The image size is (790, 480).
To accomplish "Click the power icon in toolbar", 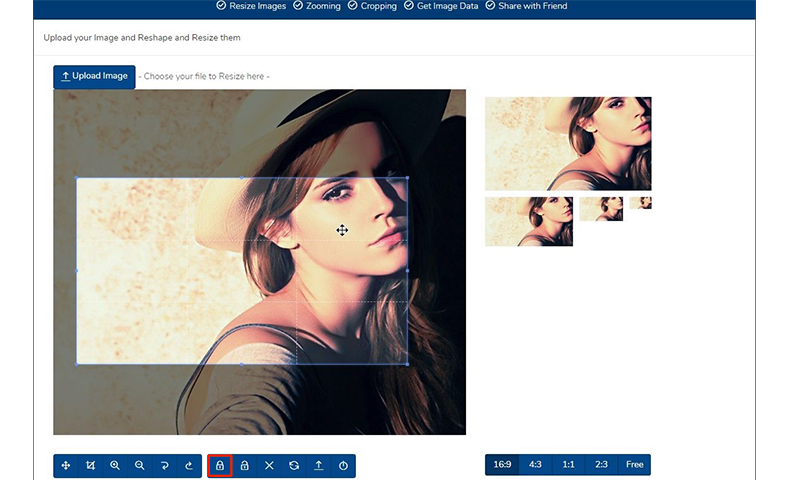I will pyautogui.click(x=343, y=465).
